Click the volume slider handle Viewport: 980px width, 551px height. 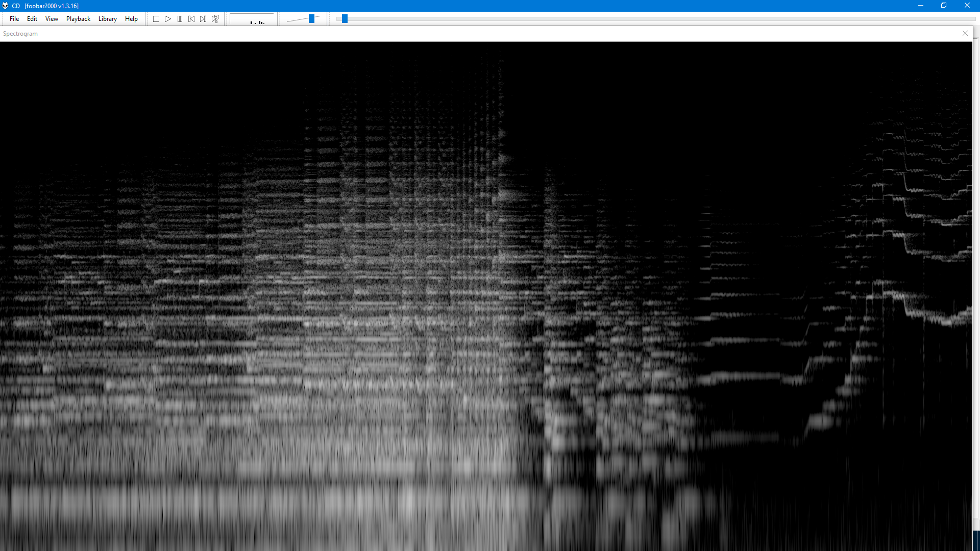[311, 19]
